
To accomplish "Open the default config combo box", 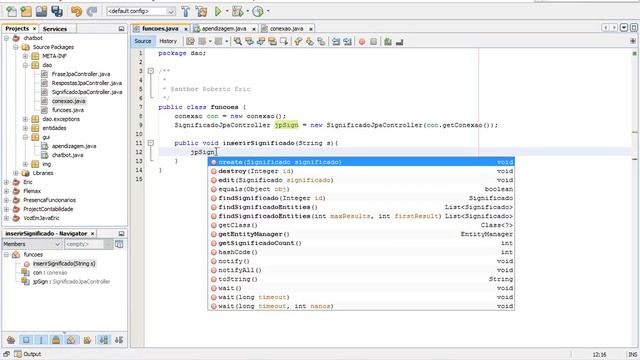I will tap(141, 11).
